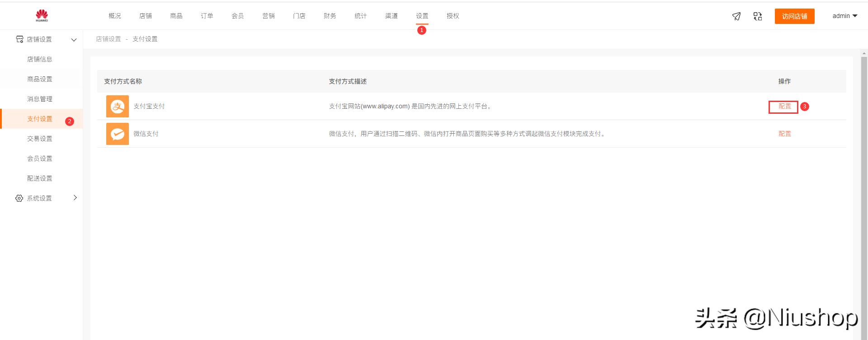This screenshot has width=868, height=340.
Task: Go to 配送设置 in sidebar
Action: 40,178
